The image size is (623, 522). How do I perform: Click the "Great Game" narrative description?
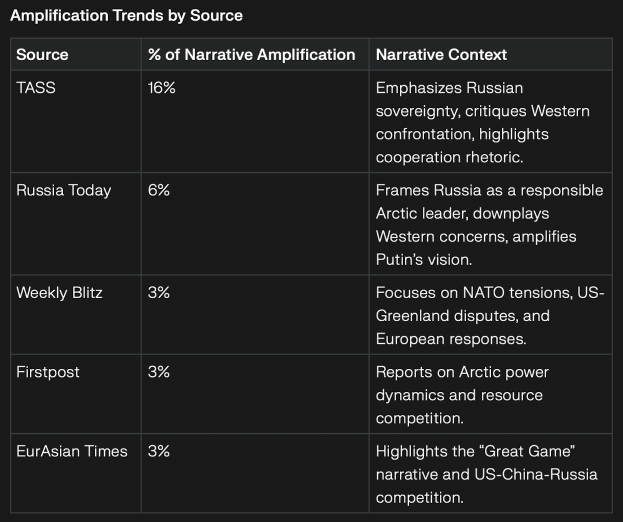[486, 474]
